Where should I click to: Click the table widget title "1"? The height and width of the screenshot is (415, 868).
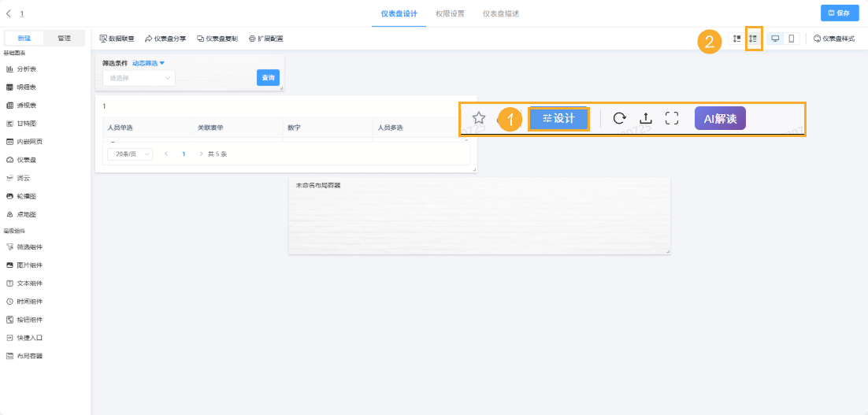point(105,106)
